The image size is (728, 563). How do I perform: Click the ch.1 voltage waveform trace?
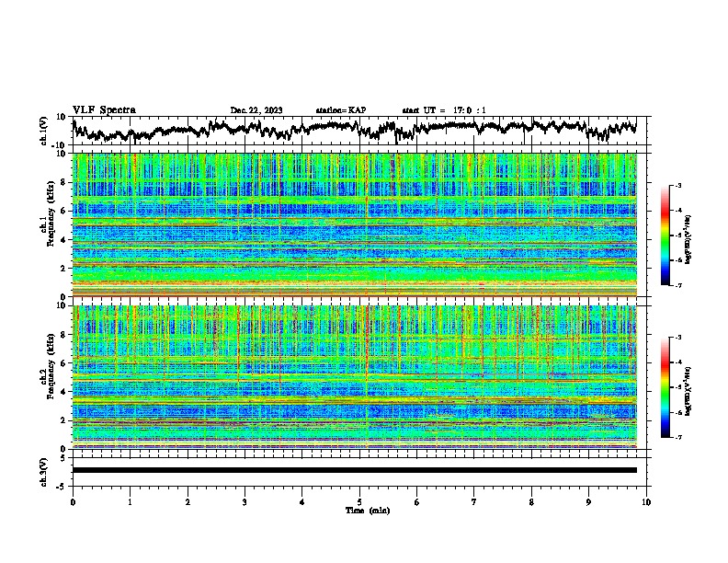coord(354,131)
